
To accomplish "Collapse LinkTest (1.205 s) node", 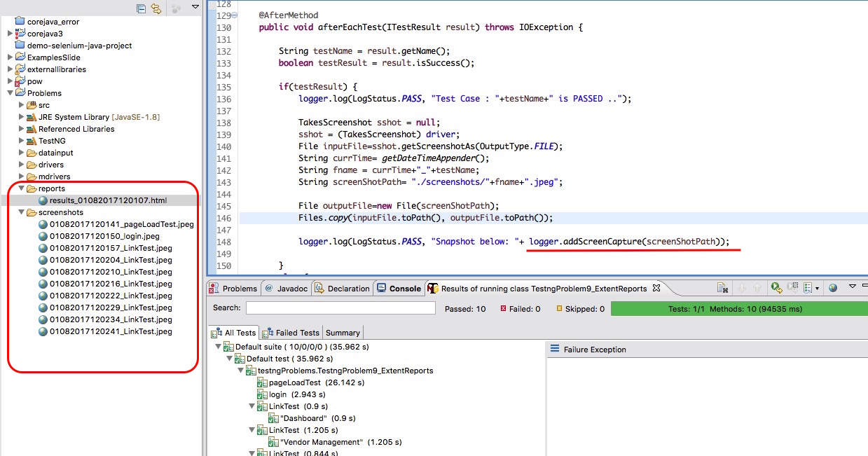I will click(x=252, y=430).
